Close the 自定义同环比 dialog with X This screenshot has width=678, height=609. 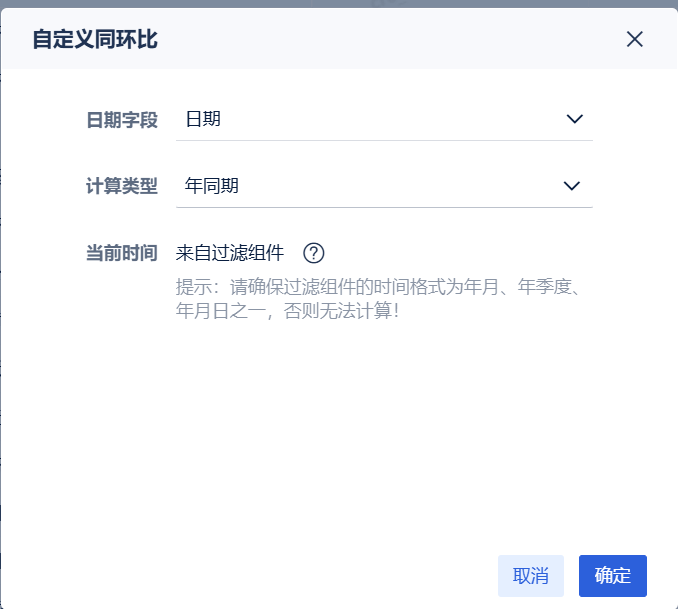tap(634, 39)
